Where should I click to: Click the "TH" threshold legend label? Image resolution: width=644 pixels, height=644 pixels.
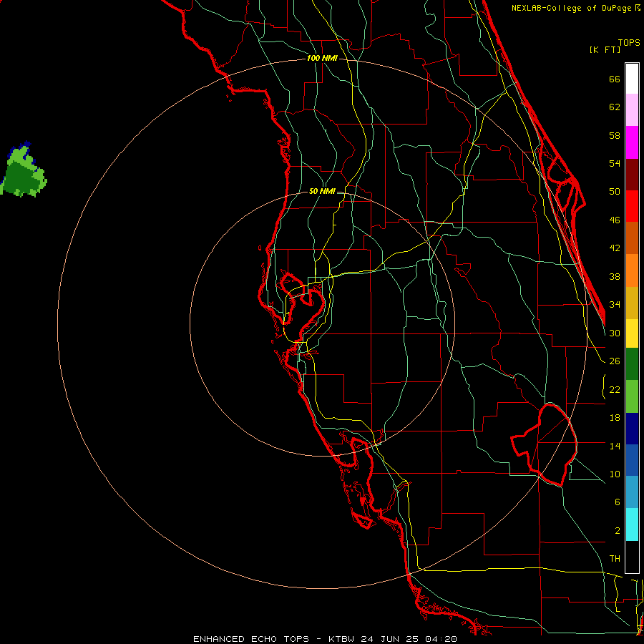click(615, 559)
